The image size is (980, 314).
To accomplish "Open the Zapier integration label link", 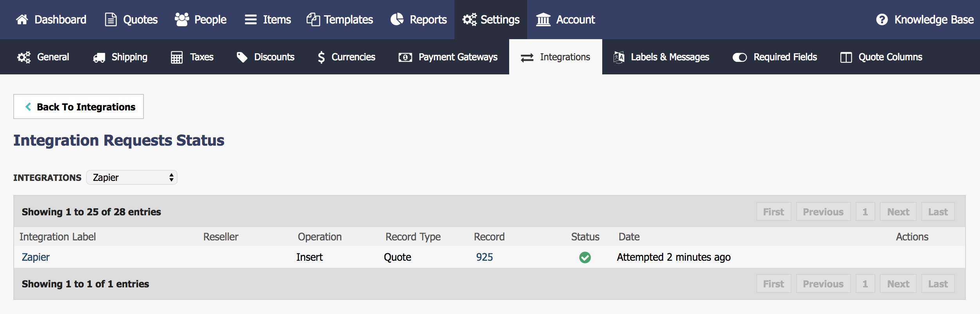I will pyautogui.click(x=36, y=257).
